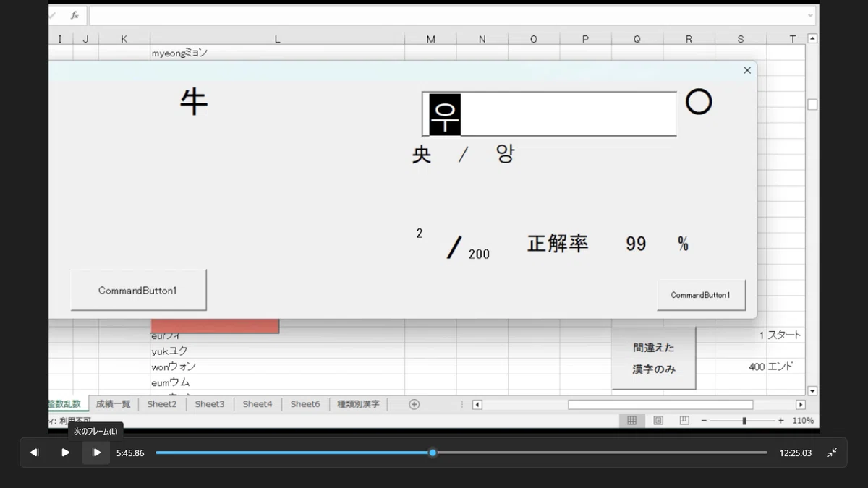This screenshot has width=868, height=488.
Task: Click the 央 / 앙 hint label
Action: 463,154
